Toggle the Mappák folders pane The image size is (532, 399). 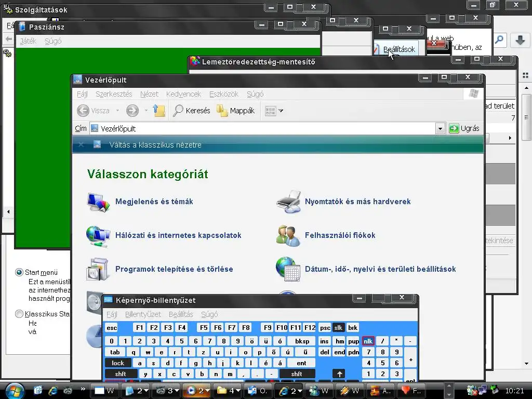(236, 111)
